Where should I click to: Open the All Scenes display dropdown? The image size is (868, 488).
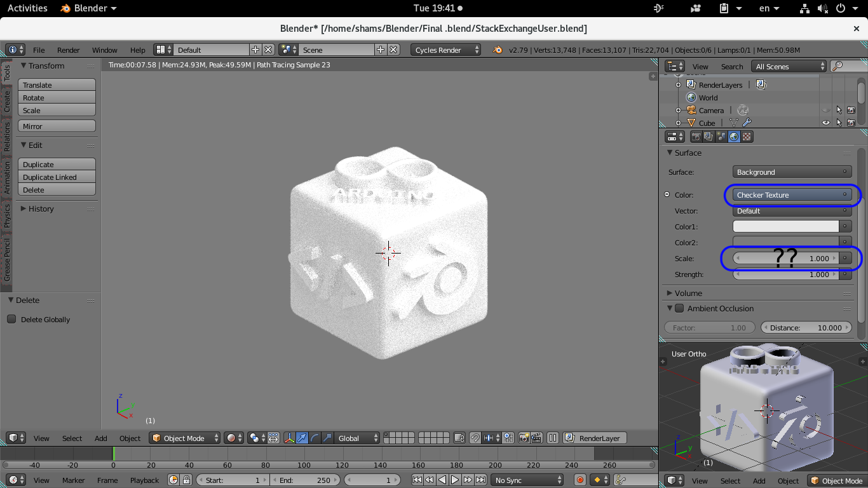click(x=789, y=66)
